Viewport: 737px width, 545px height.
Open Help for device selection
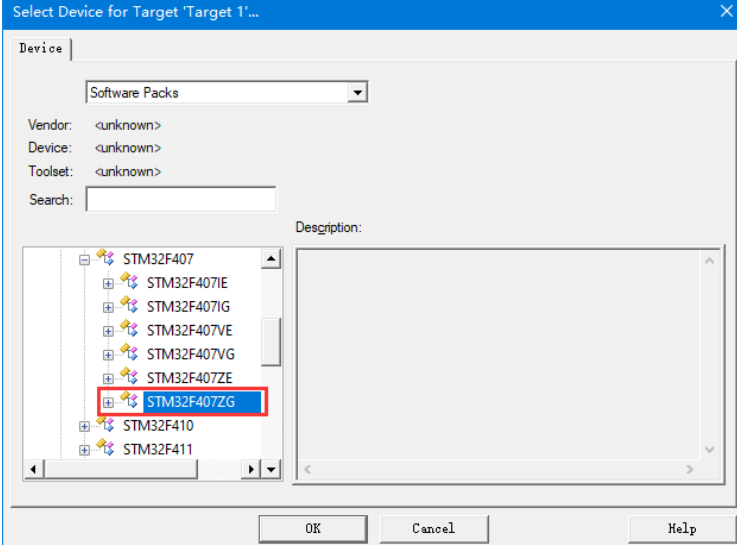(682, 529)
